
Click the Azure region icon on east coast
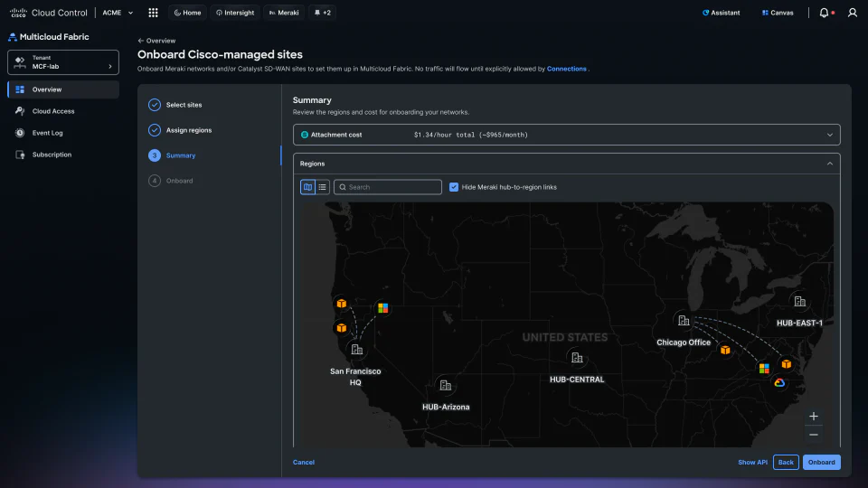tap(764, 368)
